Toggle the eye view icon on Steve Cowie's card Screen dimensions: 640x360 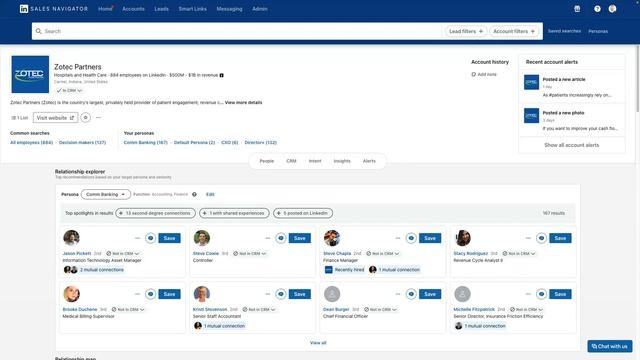(281, 238)
